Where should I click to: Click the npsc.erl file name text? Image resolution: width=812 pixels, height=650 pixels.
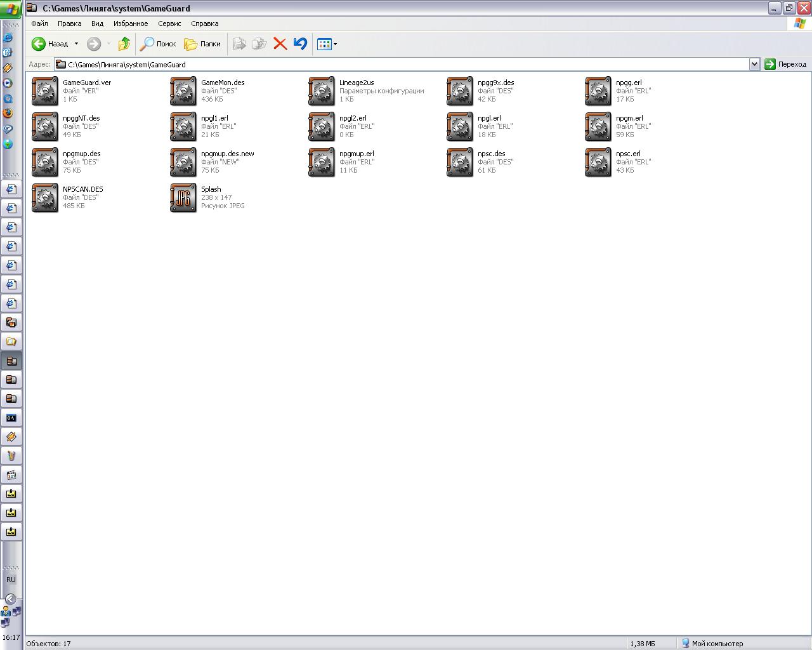[628, 154]
